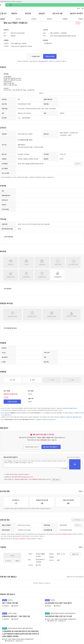Click the 관심기업 star button

[8, 561]
